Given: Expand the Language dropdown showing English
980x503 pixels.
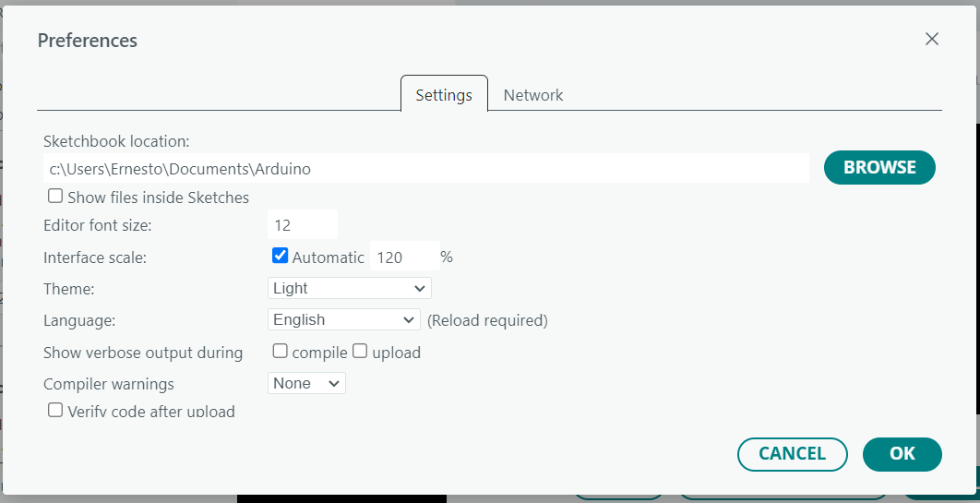Looking at the screenshot, I should click(343, 319).
